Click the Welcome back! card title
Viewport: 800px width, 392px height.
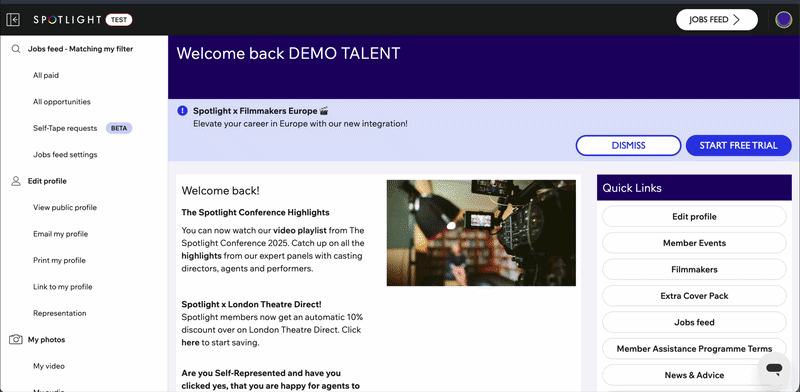tap(220, 191)
